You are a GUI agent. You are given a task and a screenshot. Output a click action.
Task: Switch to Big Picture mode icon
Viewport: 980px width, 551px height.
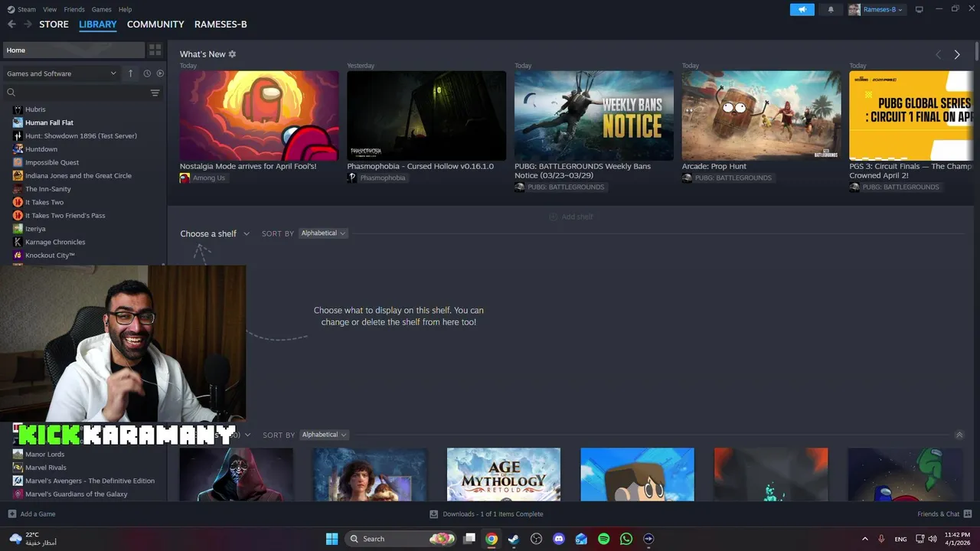(920, 9)
